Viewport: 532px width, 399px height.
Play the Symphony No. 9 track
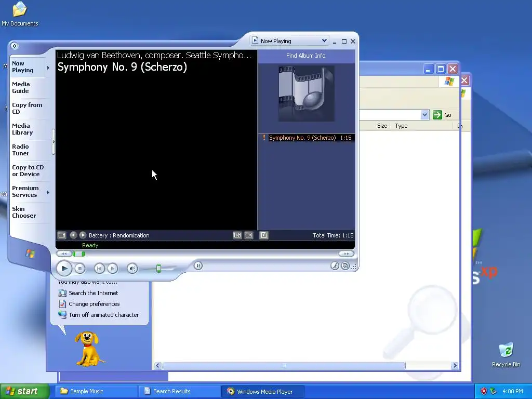coord(64,269)
